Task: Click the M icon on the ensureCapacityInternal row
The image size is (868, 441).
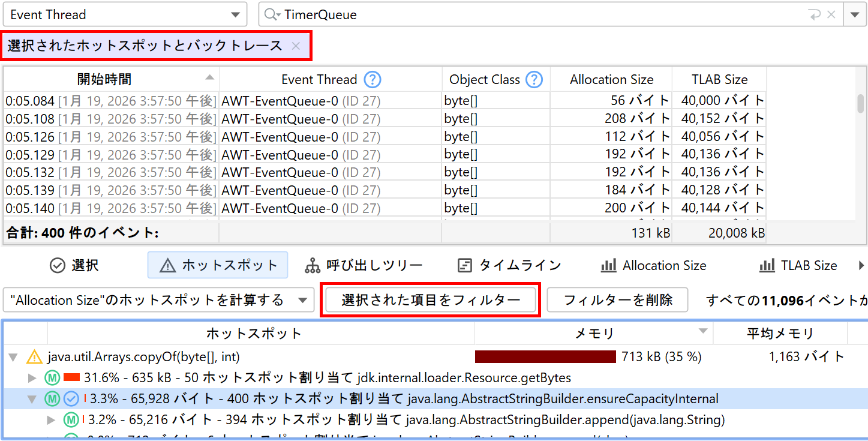Action: click(52, 398)
